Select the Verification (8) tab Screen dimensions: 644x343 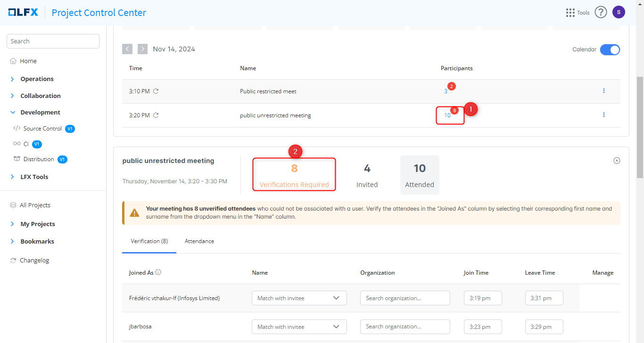[x=149, y=241]
